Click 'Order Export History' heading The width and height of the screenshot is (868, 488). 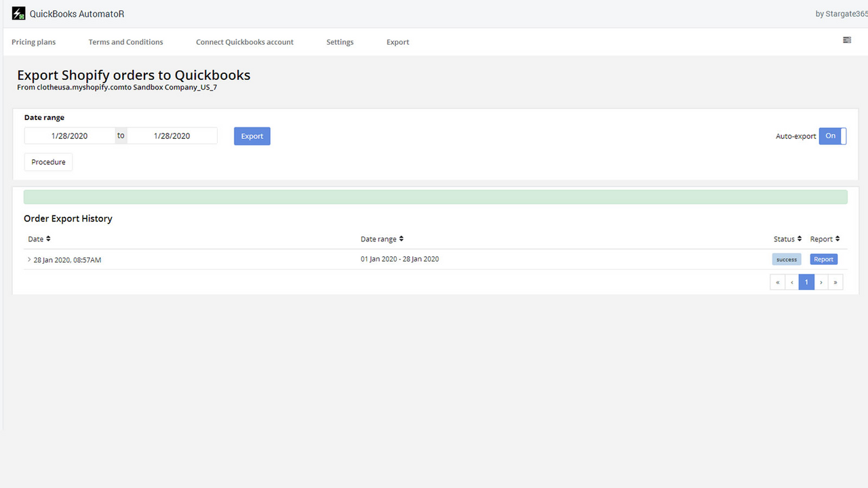pos(68,219)
